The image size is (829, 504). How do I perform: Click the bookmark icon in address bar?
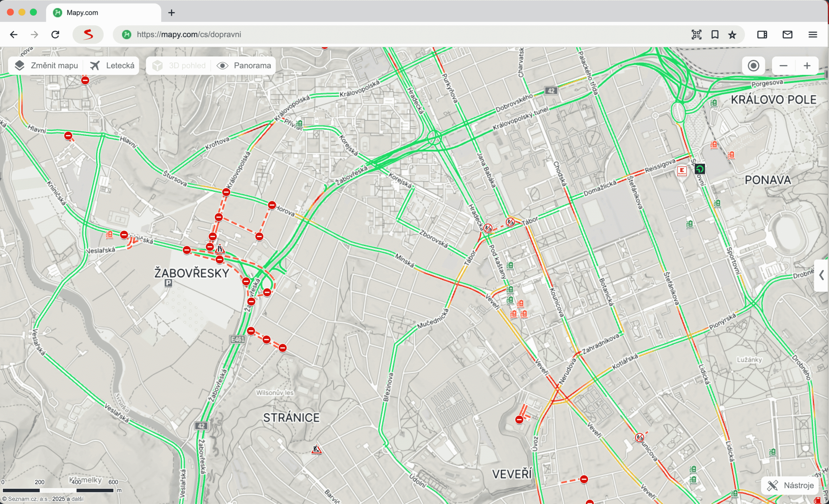tap(715, 34)
